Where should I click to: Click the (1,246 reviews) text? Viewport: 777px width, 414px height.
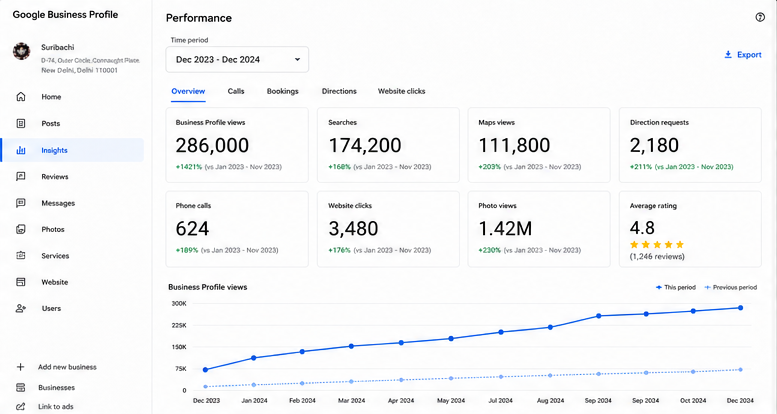(x=657, y=257)
